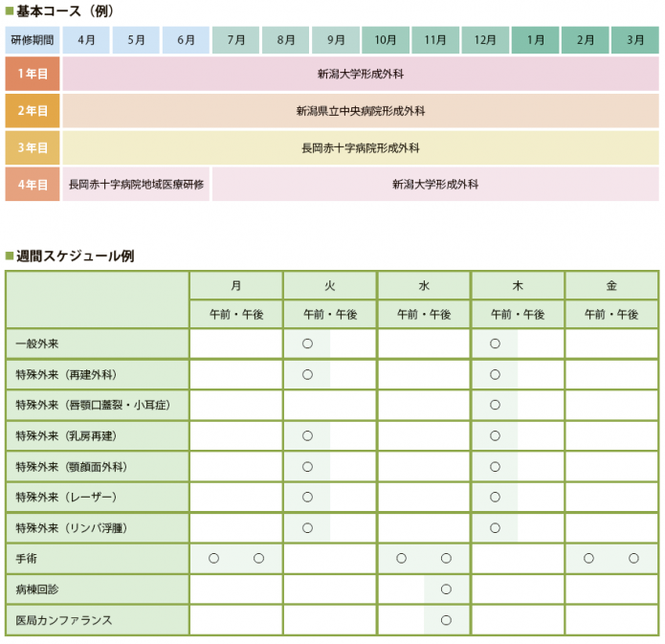Click the 手術 circle on Monday morning
665x644 pixels.
[213, 558]
